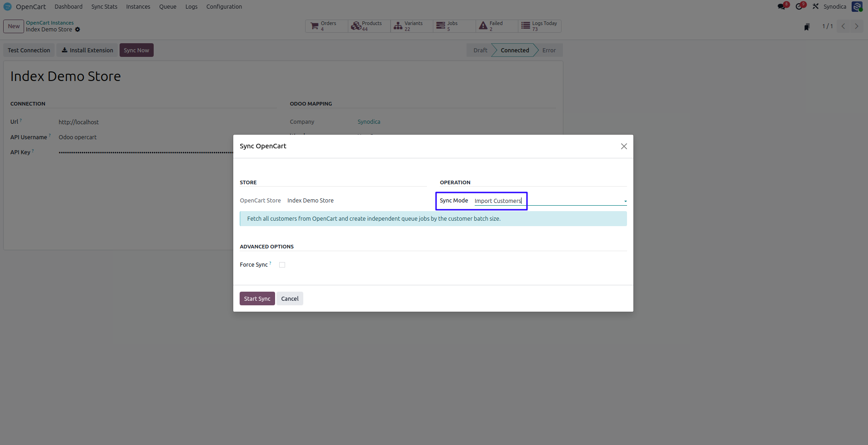Click the Url field help question mark
This screenshot has width=868, height=445.
(x=21, y=120)
